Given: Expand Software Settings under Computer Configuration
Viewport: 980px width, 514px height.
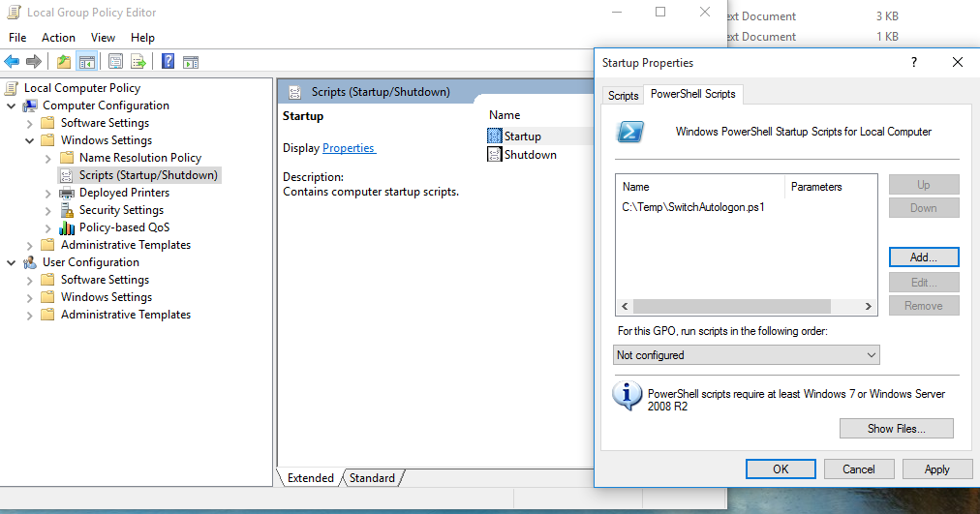Looking at the screenshot, I should tap(29, 123).
